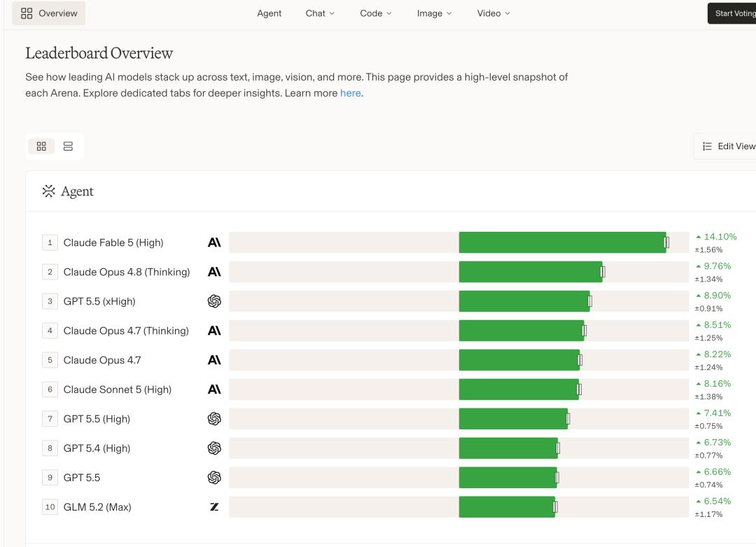
Task: Click Anthropic logo beside Claude Sonnet 5
Action: coord(214,389)
